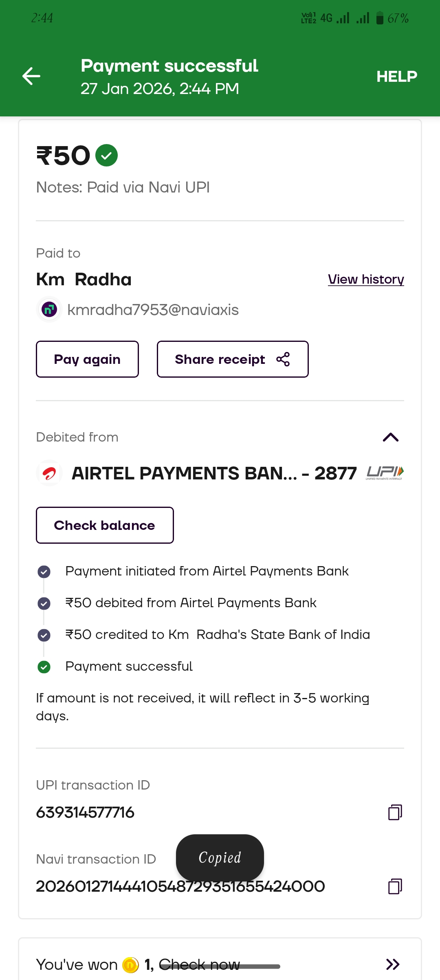Tap the Airtel Payments Bank logo

49,473
